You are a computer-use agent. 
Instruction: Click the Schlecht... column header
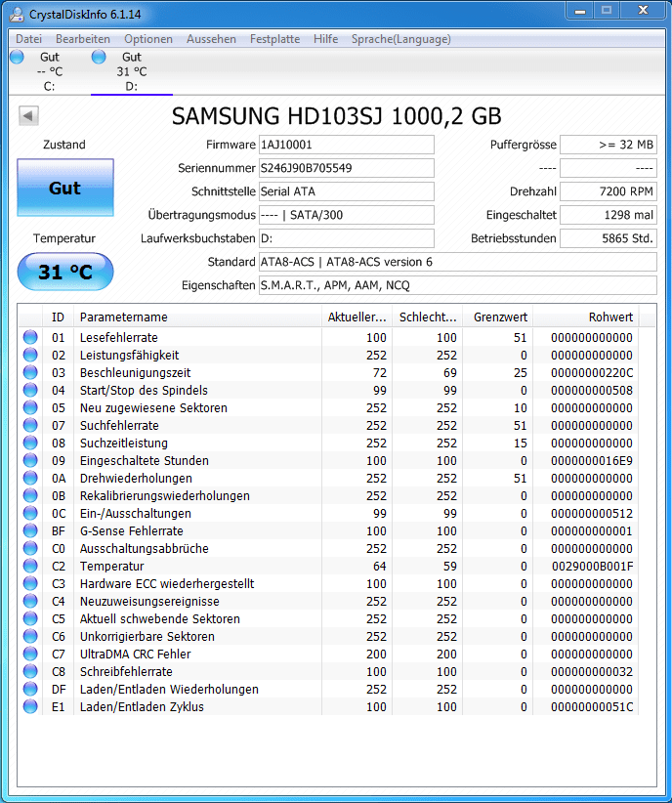coord(427,317)
